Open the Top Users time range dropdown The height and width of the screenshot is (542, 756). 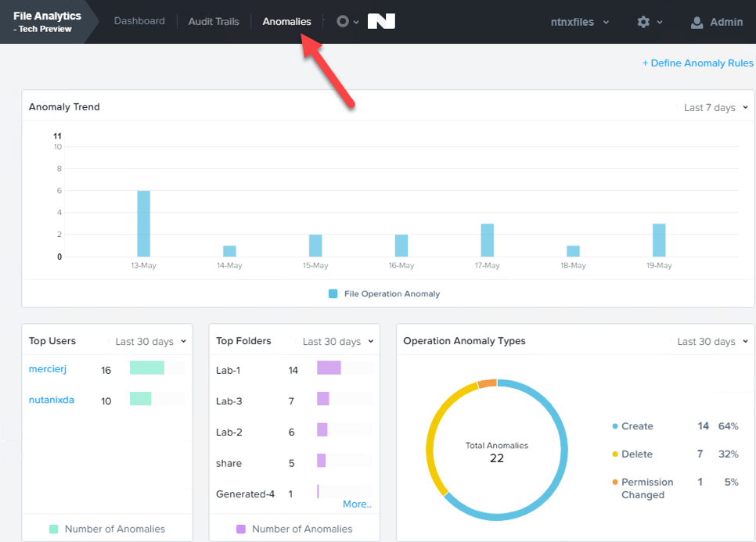[147, 341]
